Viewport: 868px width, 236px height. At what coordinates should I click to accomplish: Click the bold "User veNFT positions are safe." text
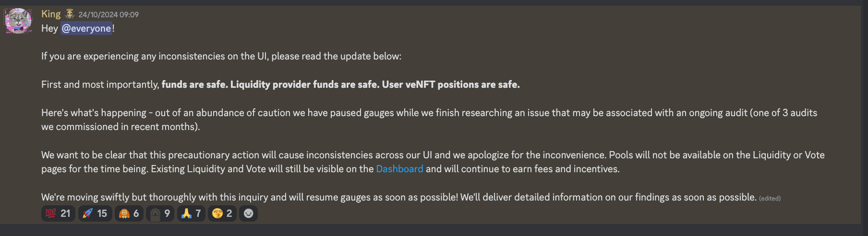pyautogui.click(x=451, y=84)
